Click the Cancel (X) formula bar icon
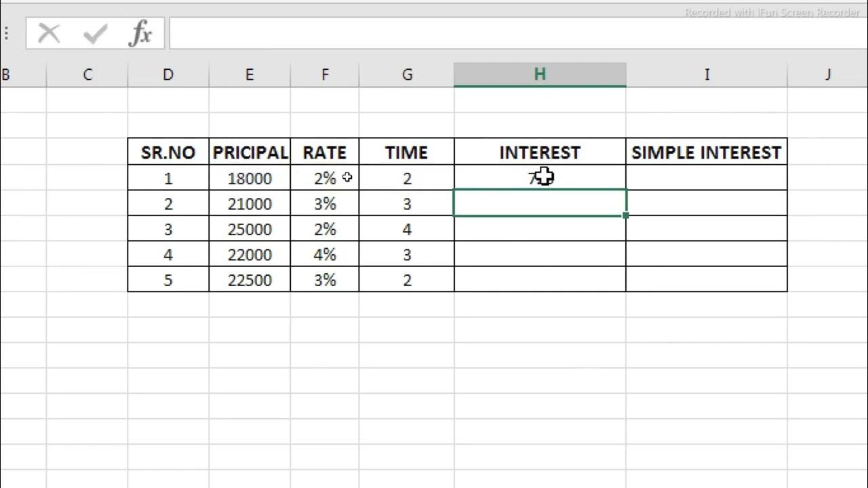This screenshot has width=868, height=488. click(50, 33)
